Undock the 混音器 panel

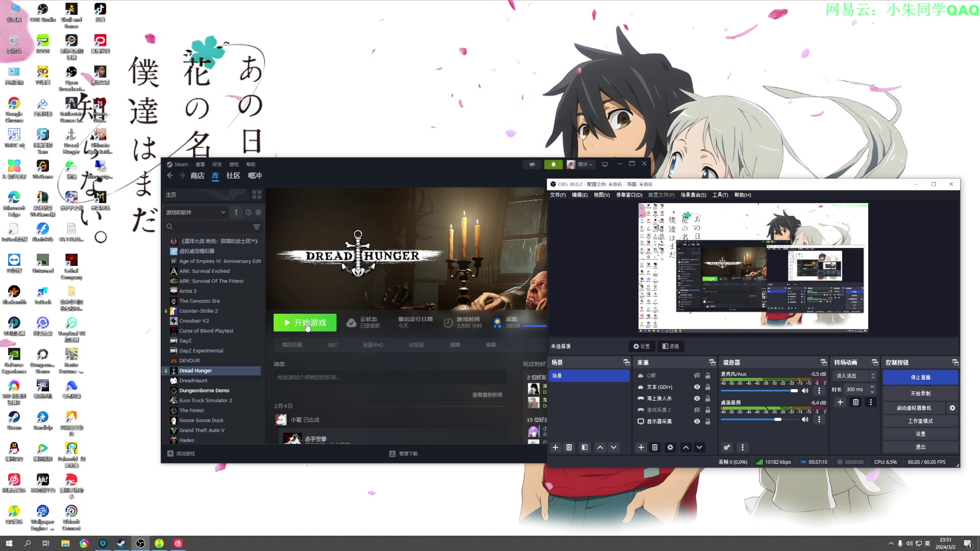pos(823,362)
